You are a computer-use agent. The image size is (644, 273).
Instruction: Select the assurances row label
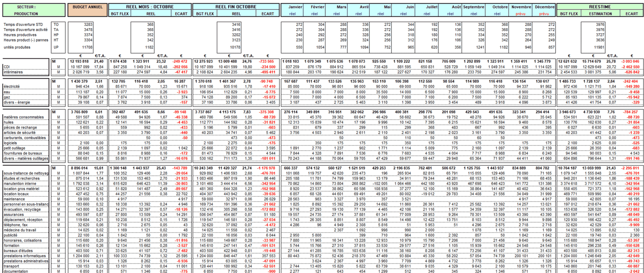click(x=14, y=214)
